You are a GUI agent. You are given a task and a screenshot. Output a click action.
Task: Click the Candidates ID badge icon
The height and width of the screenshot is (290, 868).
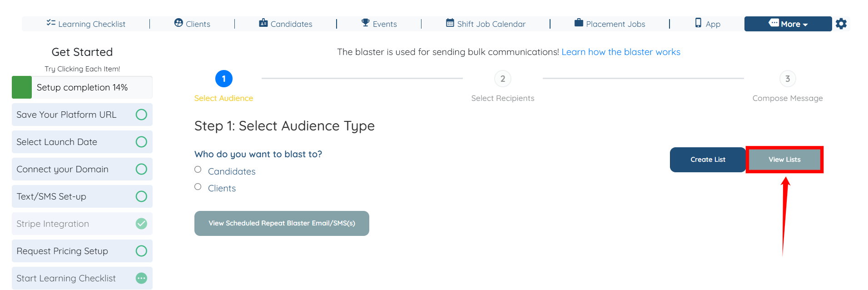pyautogui.click(x=263, y=23)
